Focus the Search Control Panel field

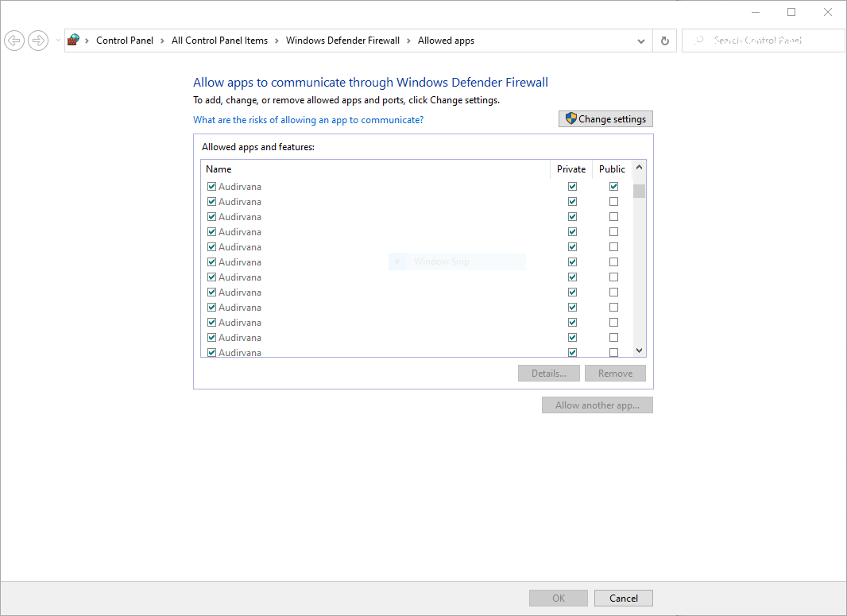coord(764,41)
